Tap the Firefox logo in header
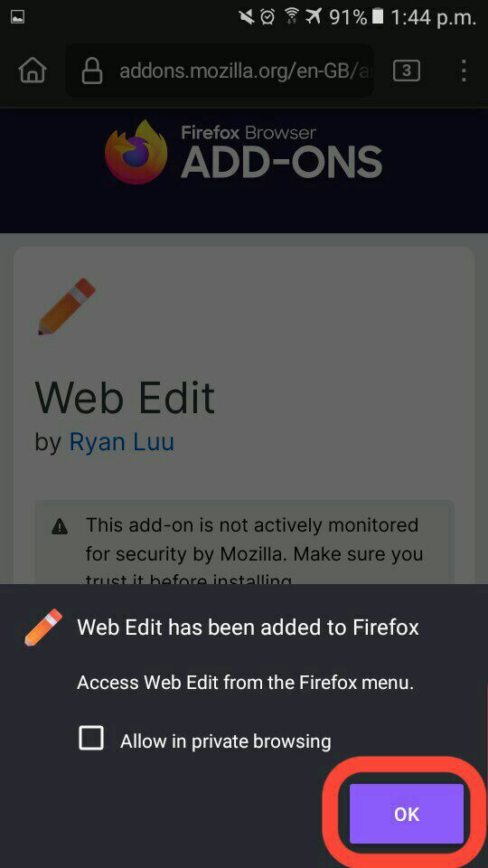Viewport: 488px width, 868px height. tap(136, 152)
